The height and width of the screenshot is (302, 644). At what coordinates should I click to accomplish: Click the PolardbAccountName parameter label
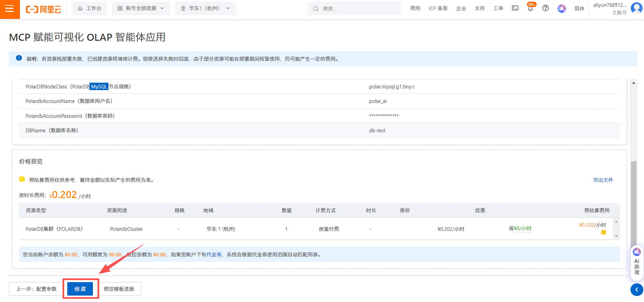click(69, 101)
